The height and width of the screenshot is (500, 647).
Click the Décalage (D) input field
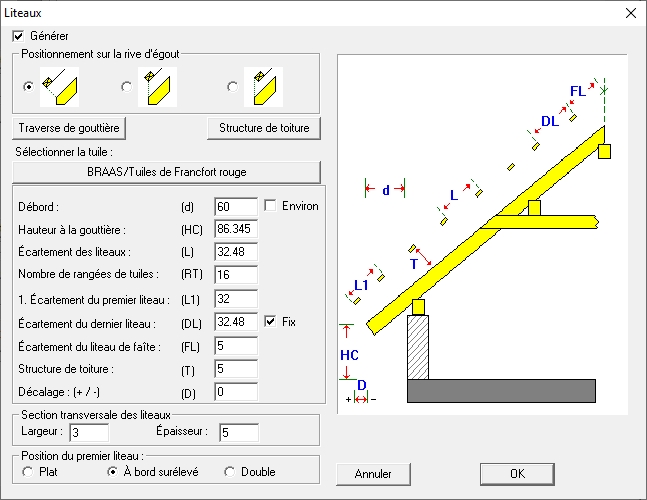(236, 392)
